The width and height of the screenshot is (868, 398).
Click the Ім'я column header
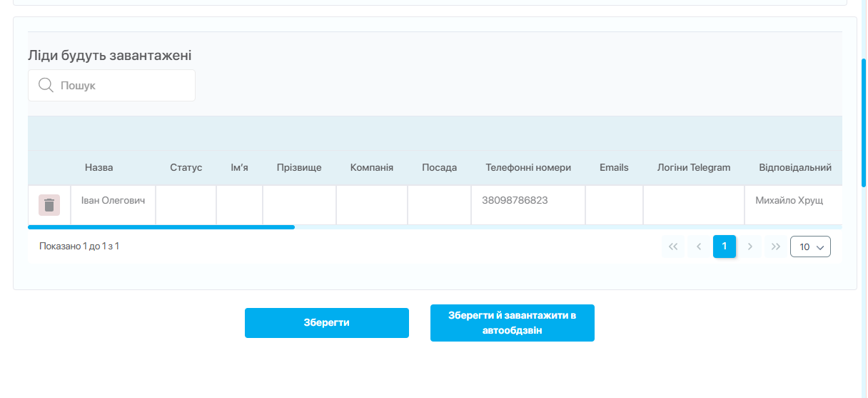239,168
